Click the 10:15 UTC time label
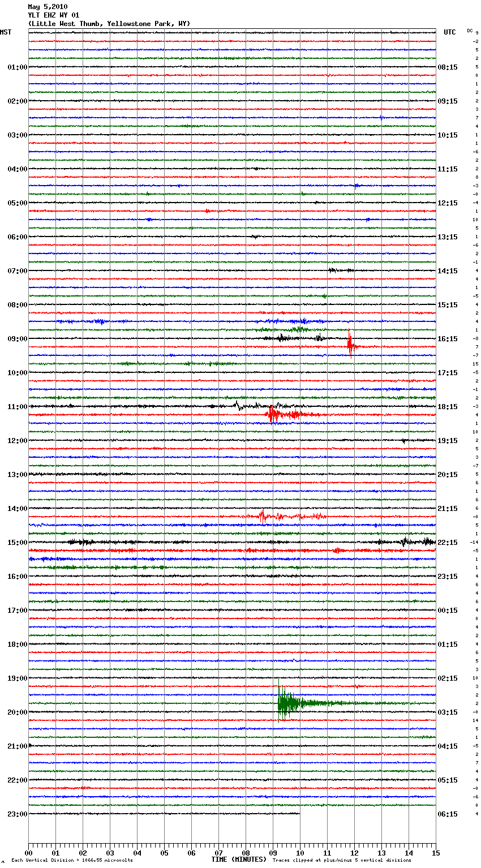This screenshot has width=481, height=868. [x=448, y=135]
